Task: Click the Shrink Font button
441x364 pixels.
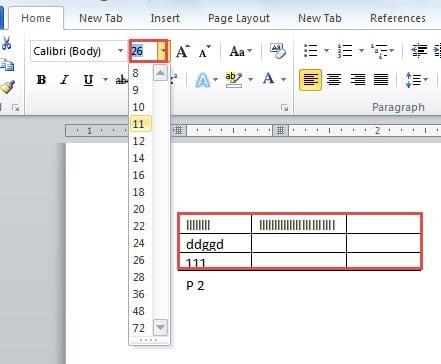Action: tap(205, 51)
